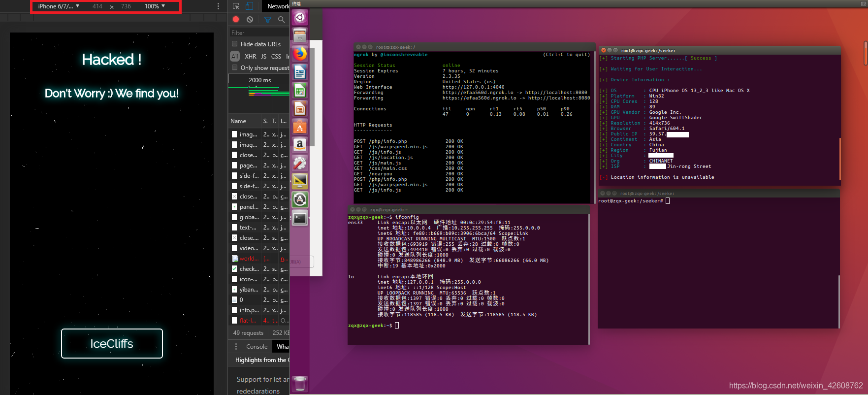
Task: Open device toolbar more options menu
Action: click(218, 6)
